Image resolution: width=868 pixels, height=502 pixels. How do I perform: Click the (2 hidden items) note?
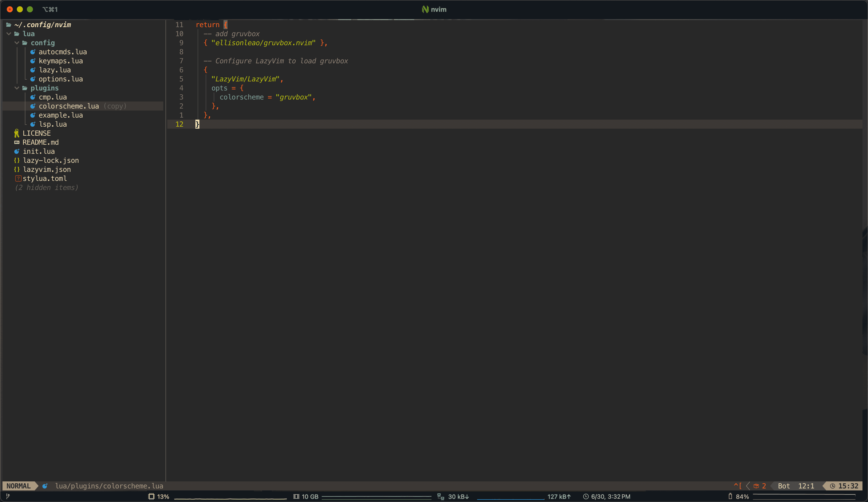[46, 187]
